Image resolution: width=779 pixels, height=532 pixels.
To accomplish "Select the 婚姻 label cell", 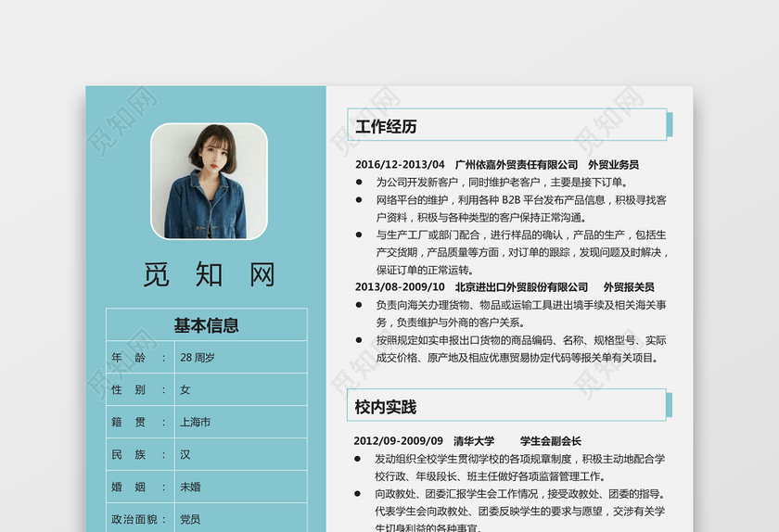I will click(140, 487).
